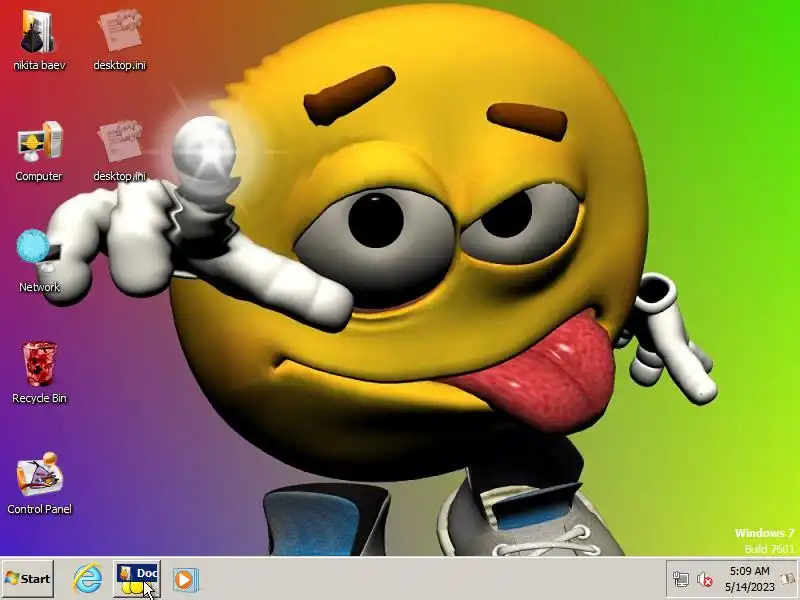Open Windows Media Player from taskbar
Image resolution: width=800 pixels, height=600 pixels.
tap(185, 580)
